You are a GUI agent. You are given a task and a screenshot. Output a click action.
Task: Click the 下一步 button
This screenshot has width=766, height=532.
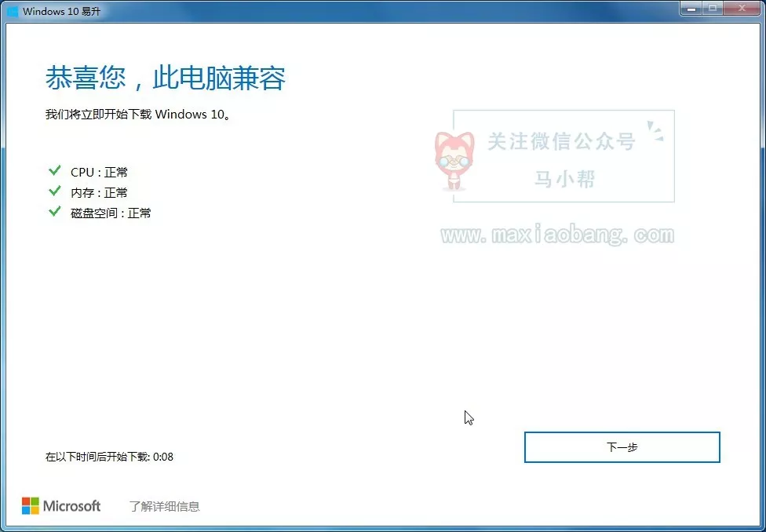tap(622, 447)
